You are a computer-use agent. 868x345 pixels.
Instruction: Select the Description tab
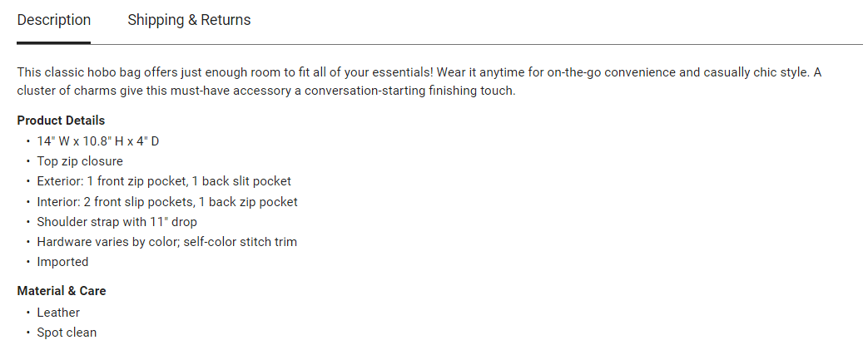54,21
